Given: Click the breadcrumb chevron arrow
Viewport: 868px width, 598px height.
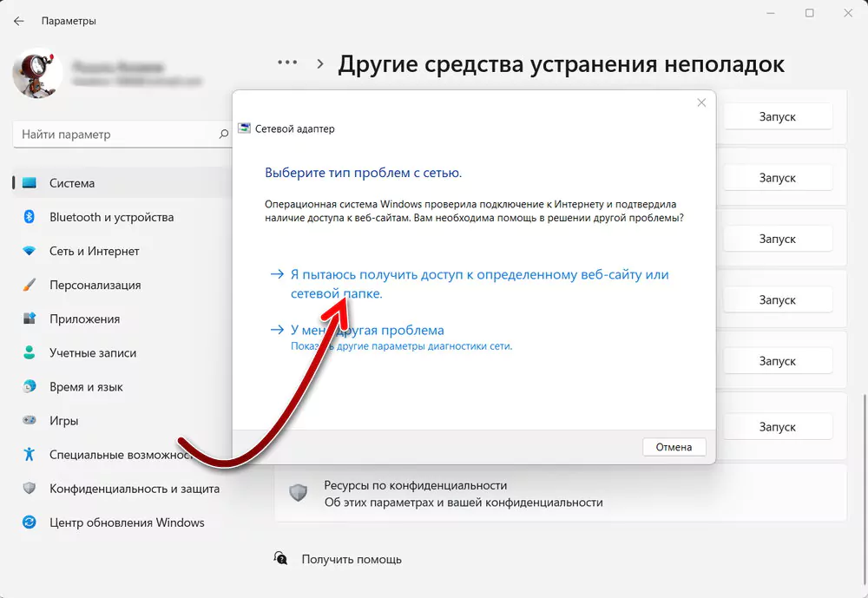Looking at the screenshot, I should (x=320, y=63).
